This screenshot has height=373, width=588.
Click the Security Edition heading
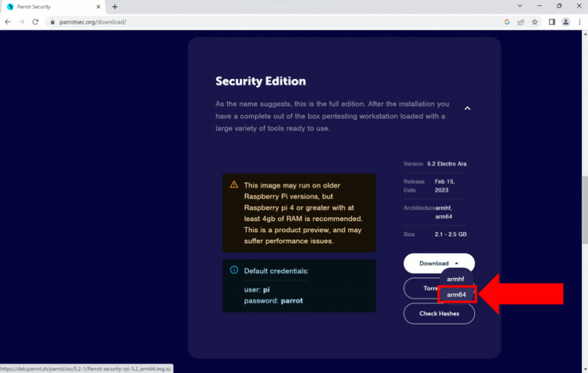pos(261,81)
